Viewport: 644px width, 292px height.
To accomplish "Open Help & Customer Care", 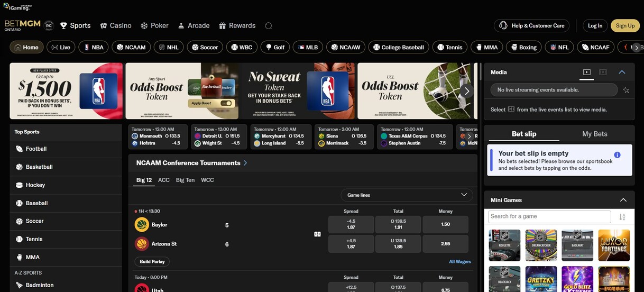I will pos(532,25).
